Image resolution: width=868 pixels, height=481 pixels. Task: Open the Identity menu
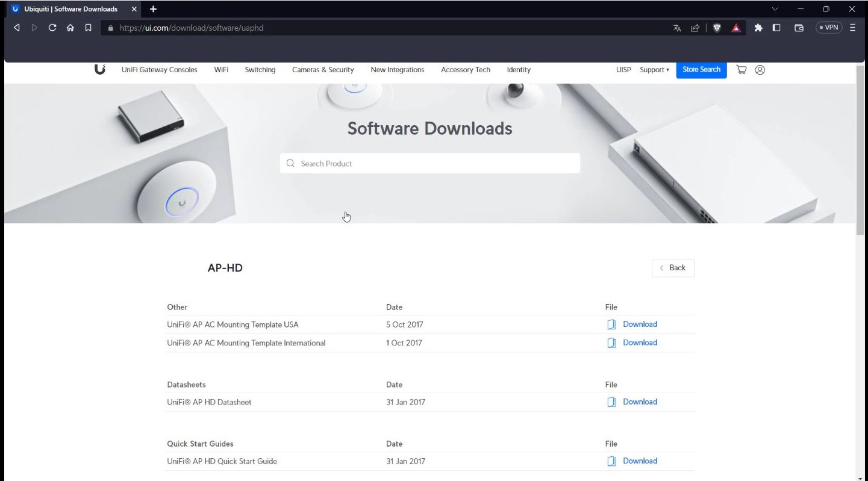point(519,70)
